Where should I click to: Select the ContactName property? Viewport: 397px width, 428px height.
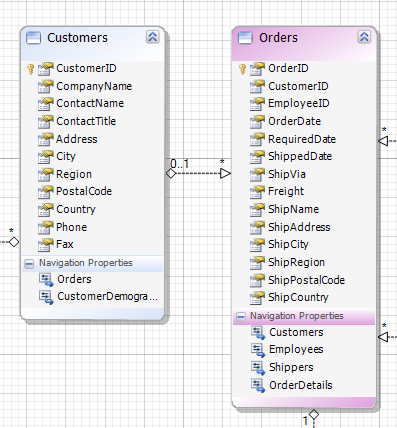coord(90,103)
